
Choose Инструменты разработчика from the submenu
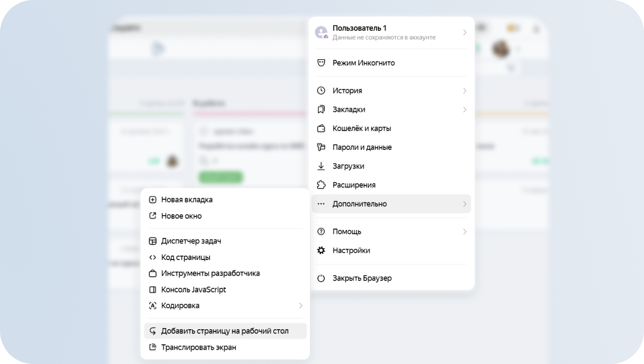(x=210, y=273)
